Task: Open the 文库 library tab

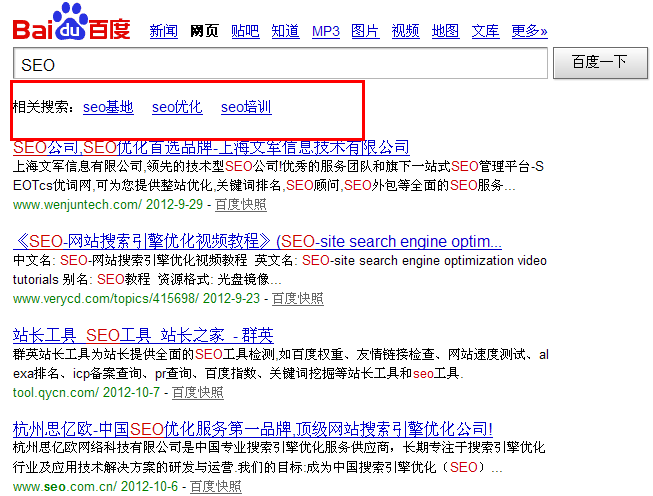Action: point(485,32)
